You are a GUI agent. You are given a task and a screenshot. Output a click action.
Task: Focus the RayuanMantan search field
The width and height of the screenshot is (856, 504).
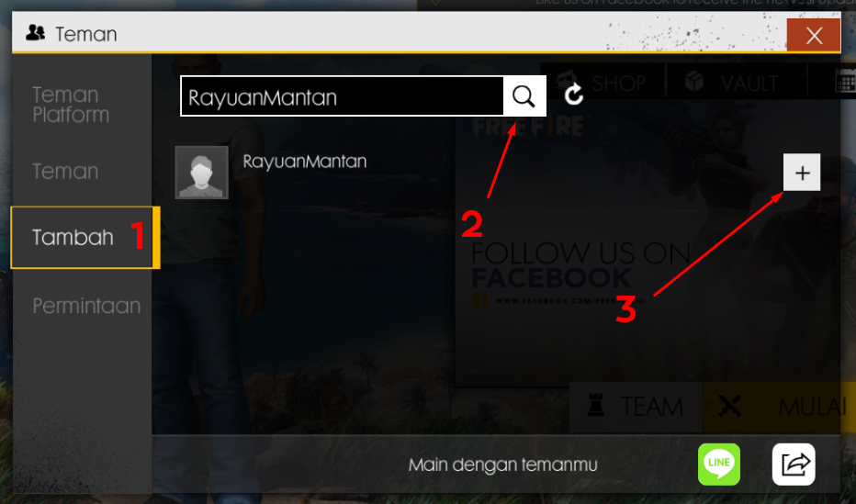point(343,96)
